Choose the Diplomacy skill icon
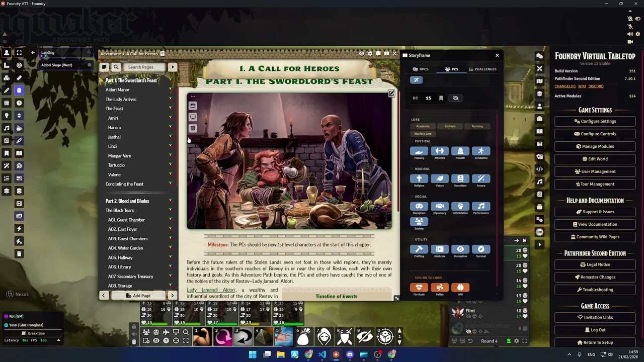Image resolution: width=644 pixels, height=362 pixels. click(440, 206)
